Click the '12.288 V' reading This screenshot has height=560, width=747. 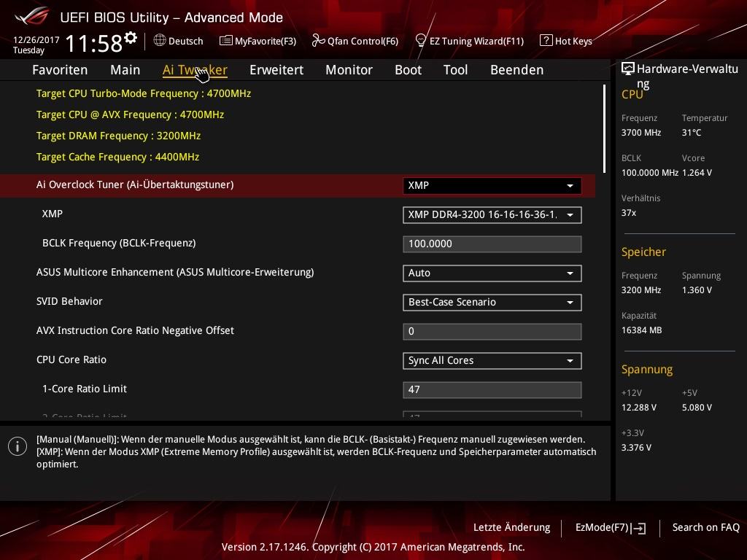click(x=639, y=408)
